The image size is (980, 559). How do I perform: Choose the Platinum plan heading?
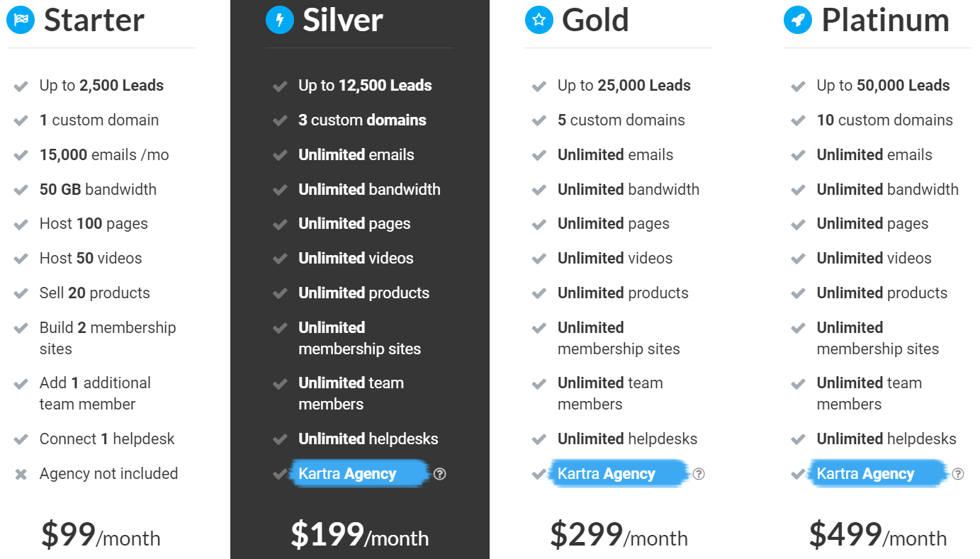click(885, 20)
